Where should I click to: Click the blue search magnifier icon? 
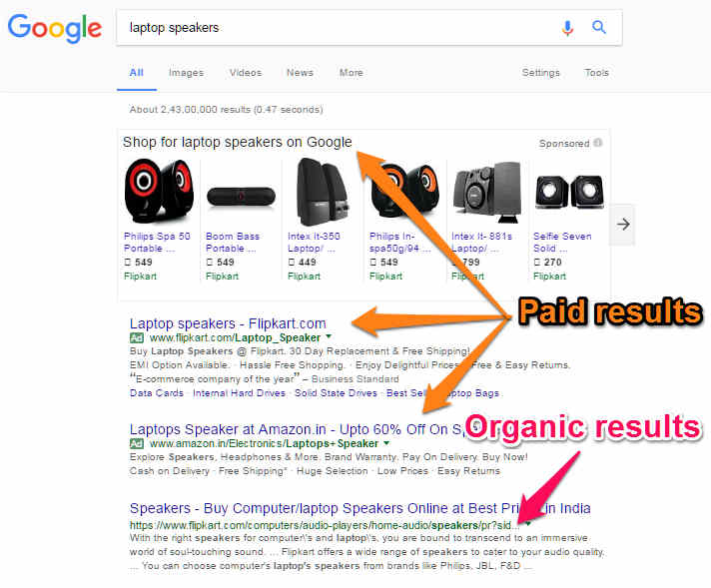[x=599, y=27]
